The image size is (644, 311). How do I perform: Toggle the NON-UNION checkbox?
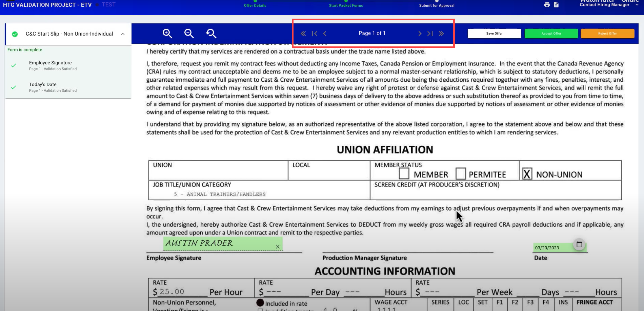pyautogui.click(x=527, y=173)
